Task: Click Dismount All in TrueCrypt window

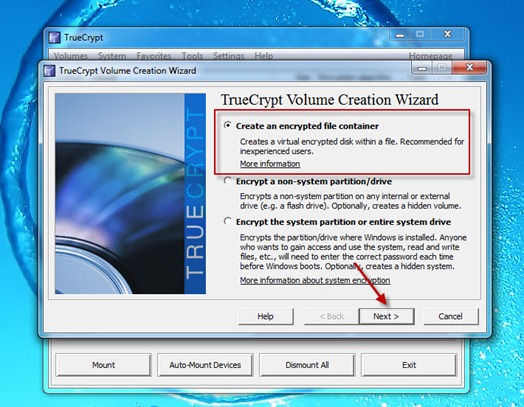Action: 307,365
